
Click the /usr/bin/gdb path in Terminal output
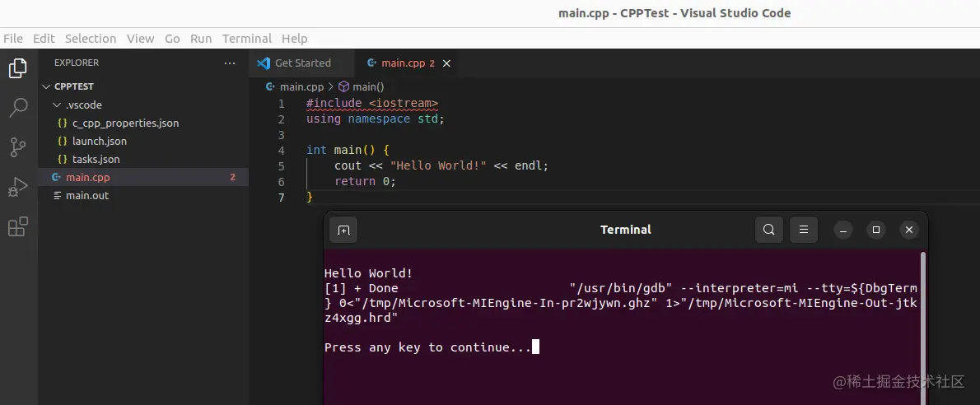(x=621, y=288)
